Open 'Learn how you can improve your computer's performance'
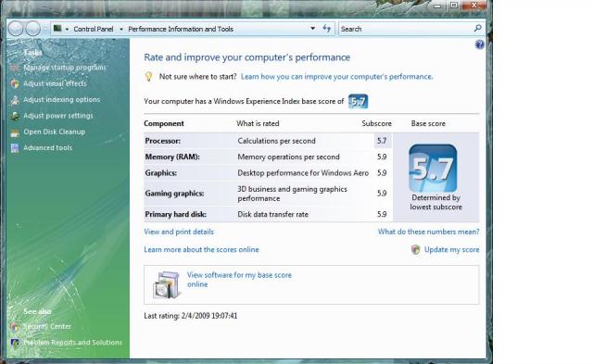The width and height of the screenshot is (593, 364). pos(336,77)
